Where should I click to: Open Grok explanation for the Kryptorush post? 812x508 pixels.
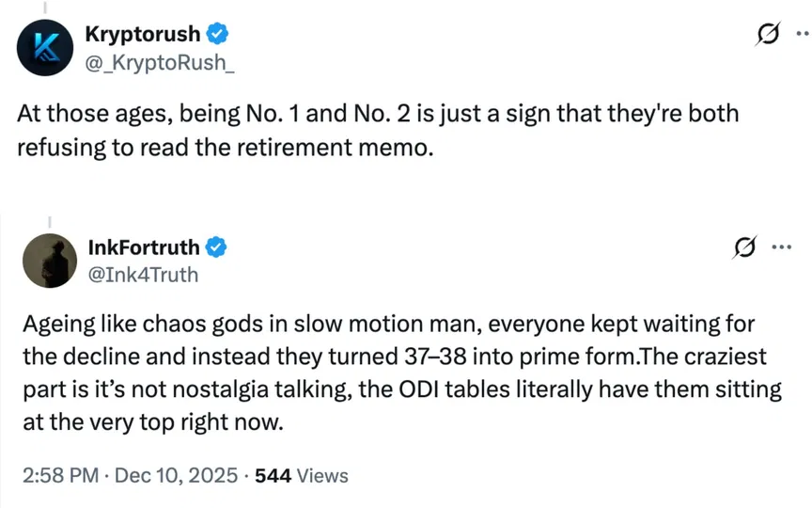769,36
